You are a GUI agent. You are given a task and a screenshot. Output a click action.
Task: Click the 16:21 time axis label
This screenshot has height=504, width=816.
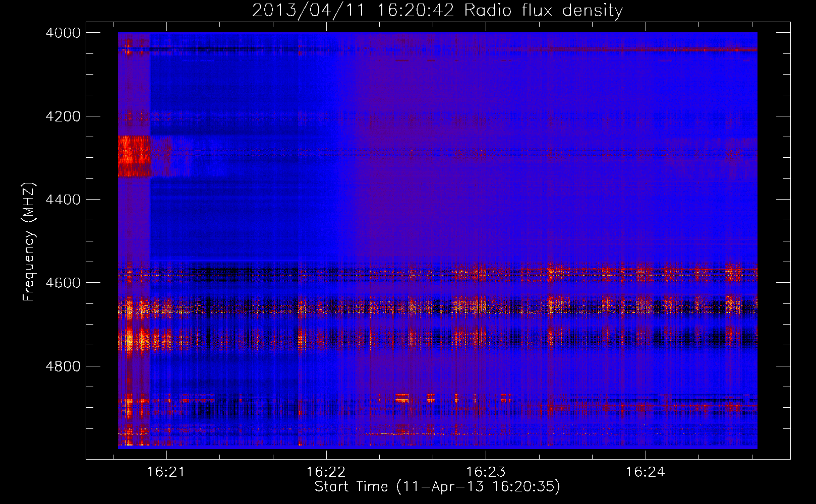pyautogui.click(x=166, y=472)
